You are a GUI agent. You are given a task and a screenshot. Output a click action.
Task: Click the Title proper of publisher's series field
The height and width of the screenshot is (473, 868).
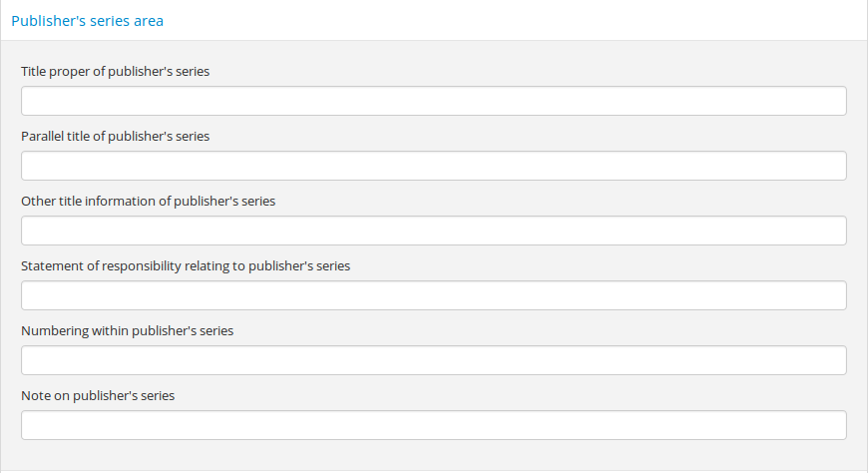pyautogui.click(x=433, y=101)
